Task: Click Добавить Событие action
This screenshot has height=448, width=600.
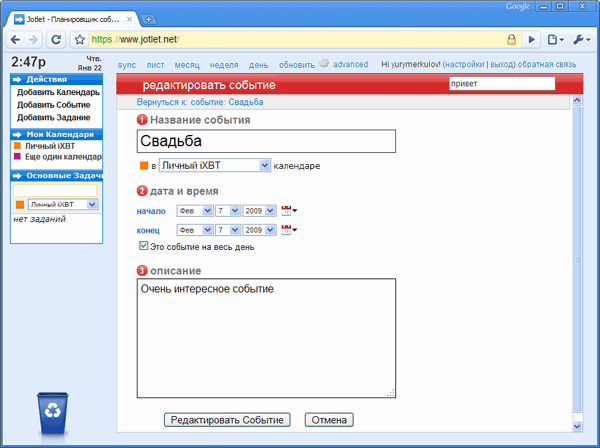Action: point(54,105)
